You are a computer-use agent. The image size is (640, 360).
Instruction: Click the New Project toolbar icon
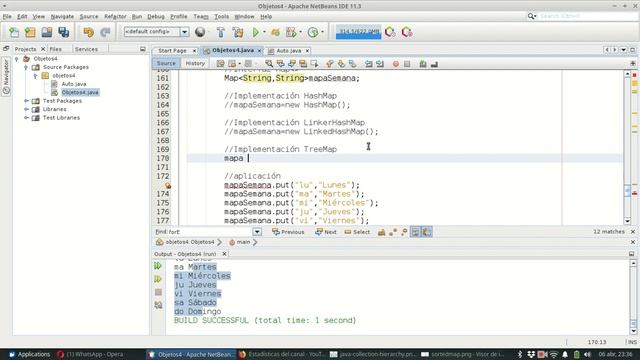[x=30, y=32]
